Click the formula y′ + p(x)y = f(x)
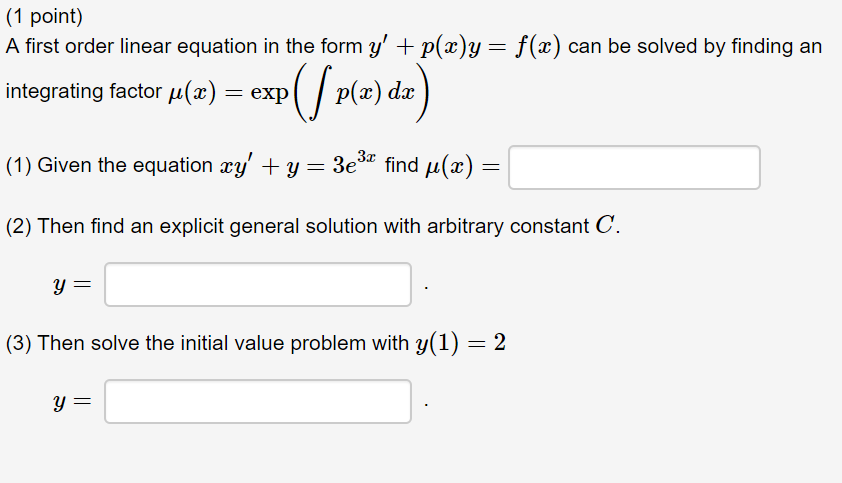Viewport: 842px width, 483px height. click(464, 47)
